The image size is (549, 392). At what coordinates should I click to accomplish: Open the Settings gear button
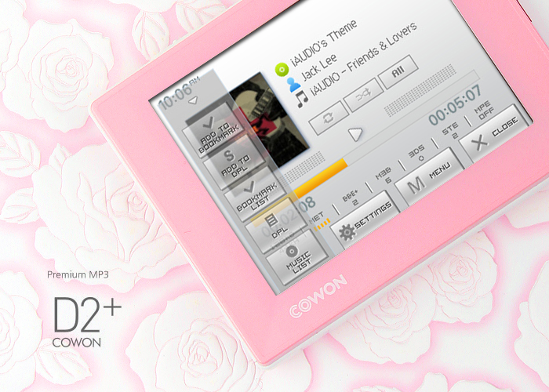[x=365, y=221]
